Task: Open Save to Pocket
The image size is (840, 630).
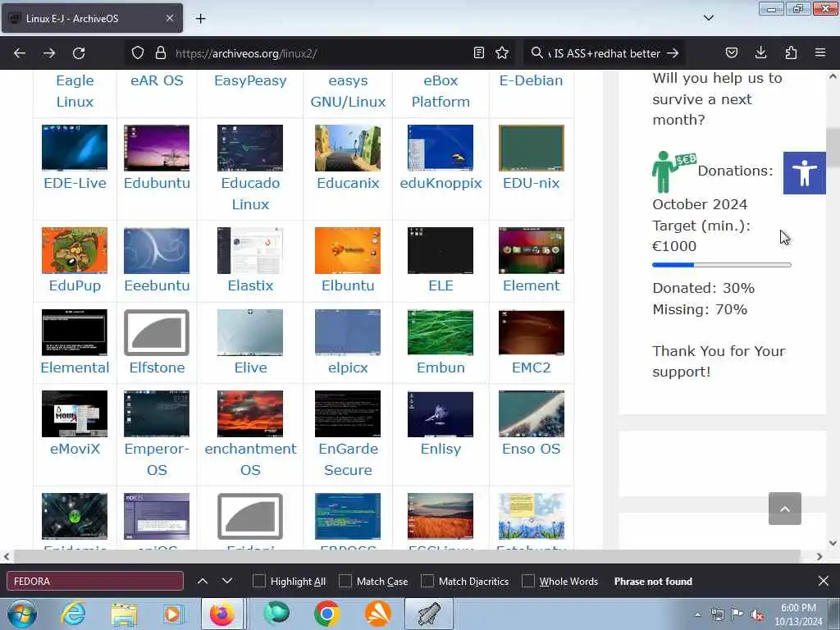Action: pos(731,52)
